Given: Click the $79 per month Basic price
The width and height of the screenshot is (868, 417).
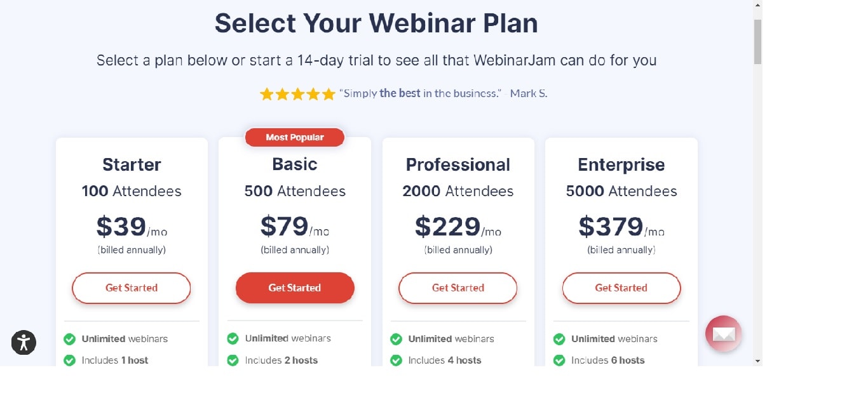Looking at the screenshot, I should 295,227.
